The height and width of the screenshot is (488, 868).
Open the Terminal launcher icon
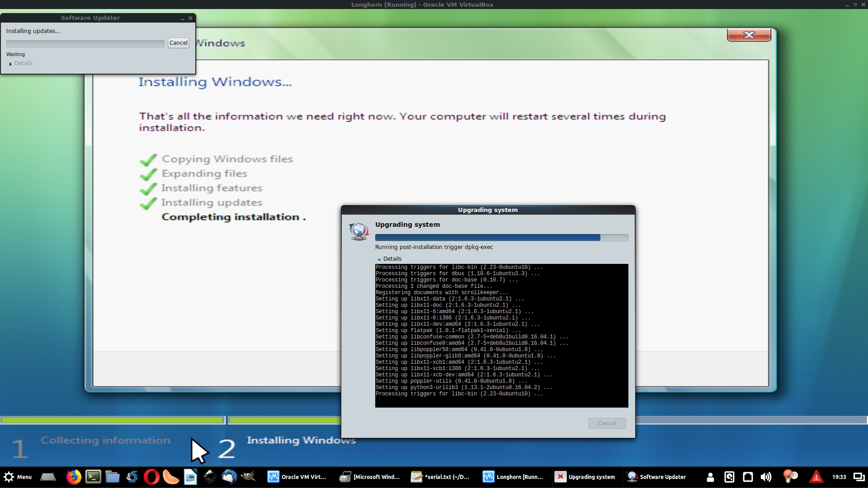(93, 477)
